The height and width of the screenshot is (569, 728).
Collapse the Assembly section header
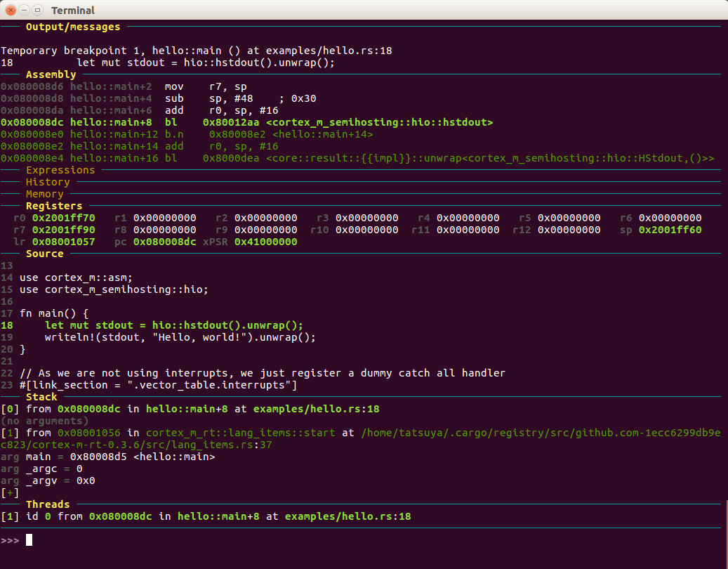coord(51,74)
